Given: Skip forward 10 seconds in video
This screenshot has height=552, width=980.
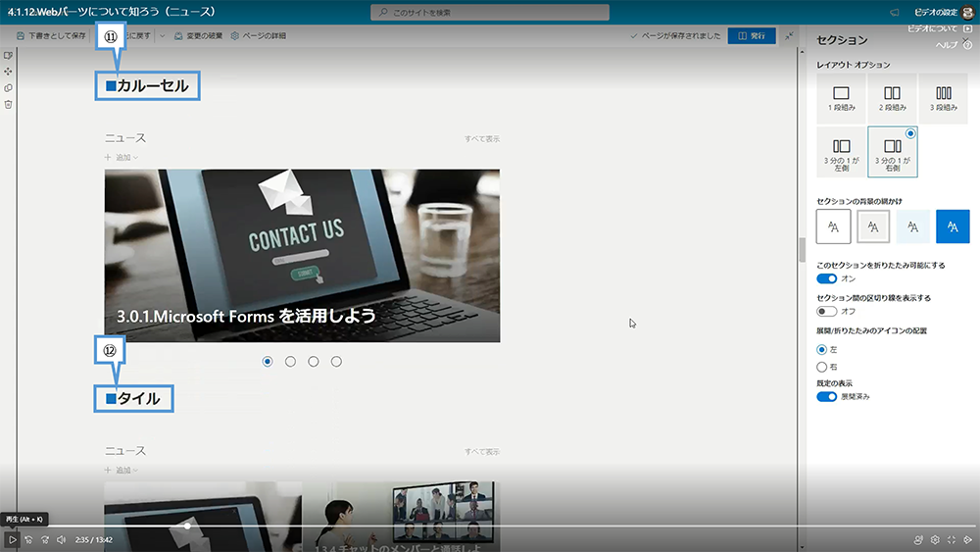Looking at the screenshot, I should pyautogui.click(x=45, y=539).
